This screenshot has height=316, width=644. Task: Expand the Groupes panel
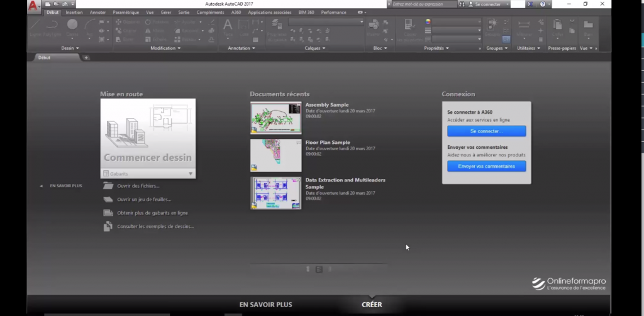[497, 48]
